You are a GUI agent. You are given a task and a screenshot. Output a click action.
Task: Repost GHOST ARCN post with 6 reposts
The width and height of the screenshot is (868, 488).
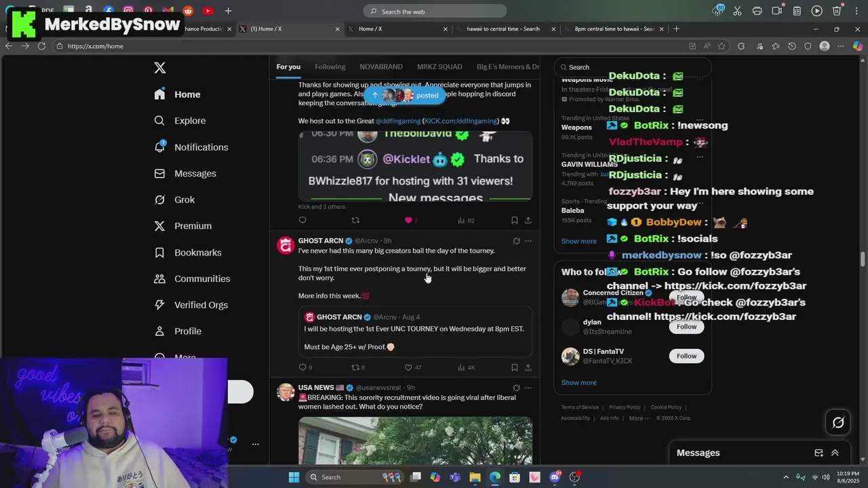click(x=357, y=367)
